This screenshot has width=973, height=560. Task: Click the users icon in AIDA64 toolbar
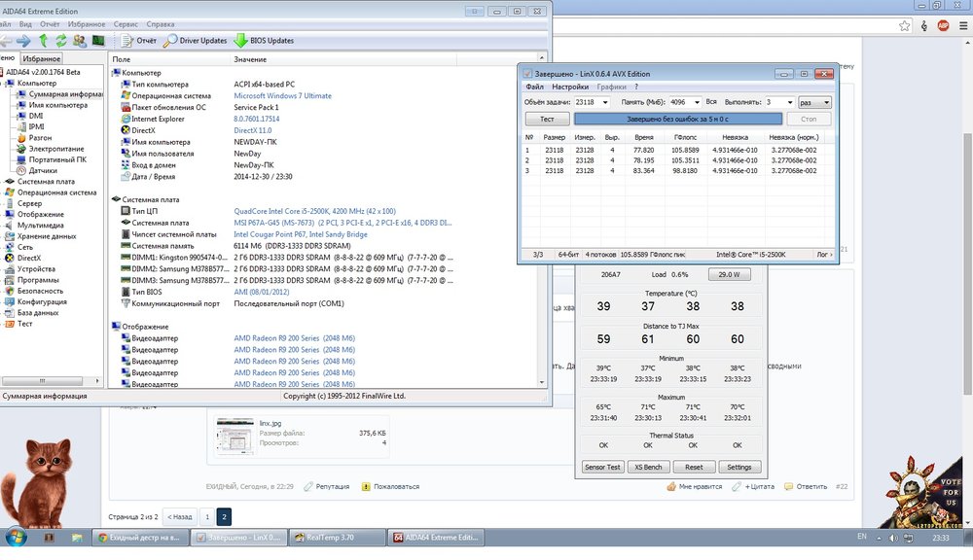click(79, 41)
